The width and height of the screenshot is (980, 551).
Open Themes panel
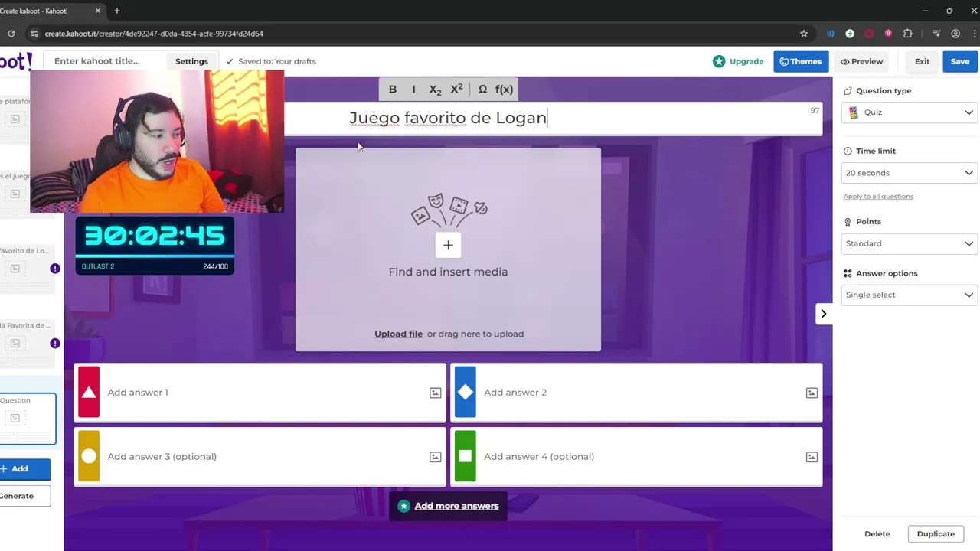click(801, 61)
